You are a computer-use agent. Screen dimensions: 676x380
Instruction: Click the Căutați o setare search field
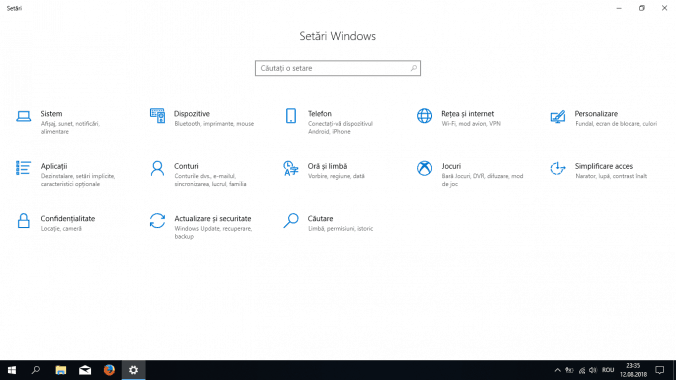(338, 68)
